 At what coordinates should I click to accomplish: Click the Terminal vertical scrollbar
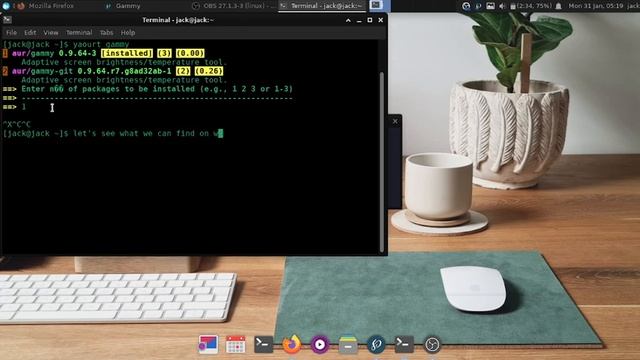(382, 162)
